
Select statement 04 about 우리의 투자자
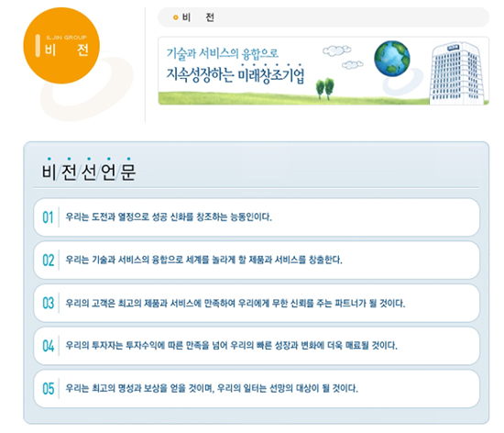pyautogui.click(x=257, y=346)
